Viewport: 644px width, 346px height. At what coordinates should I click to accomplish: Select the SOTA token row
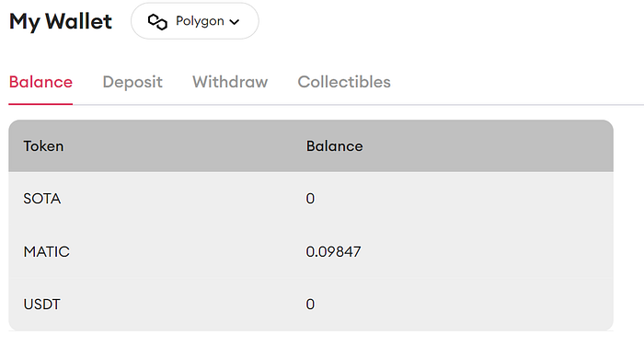[x=311, y=199]
